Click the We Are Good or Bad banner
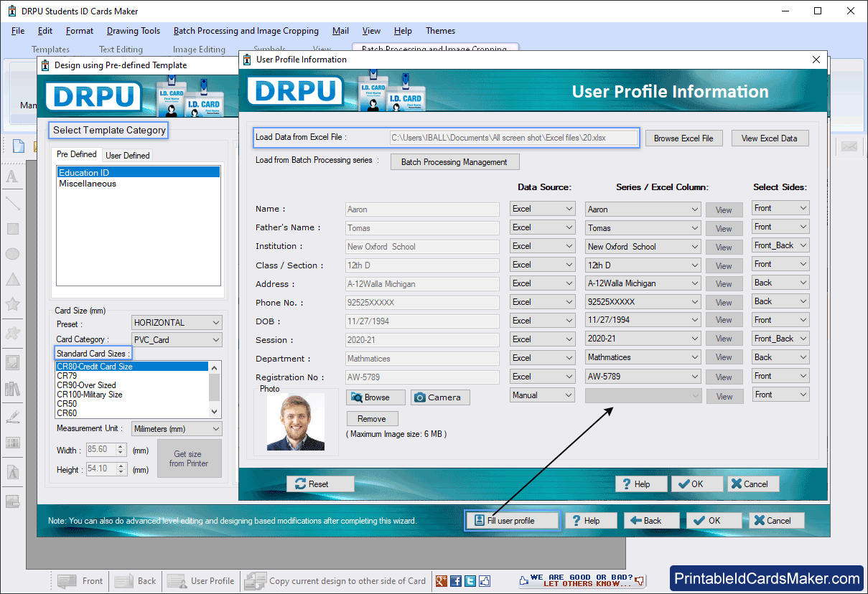Viewport: 868px width, 594px height. [x=582, y=580]
